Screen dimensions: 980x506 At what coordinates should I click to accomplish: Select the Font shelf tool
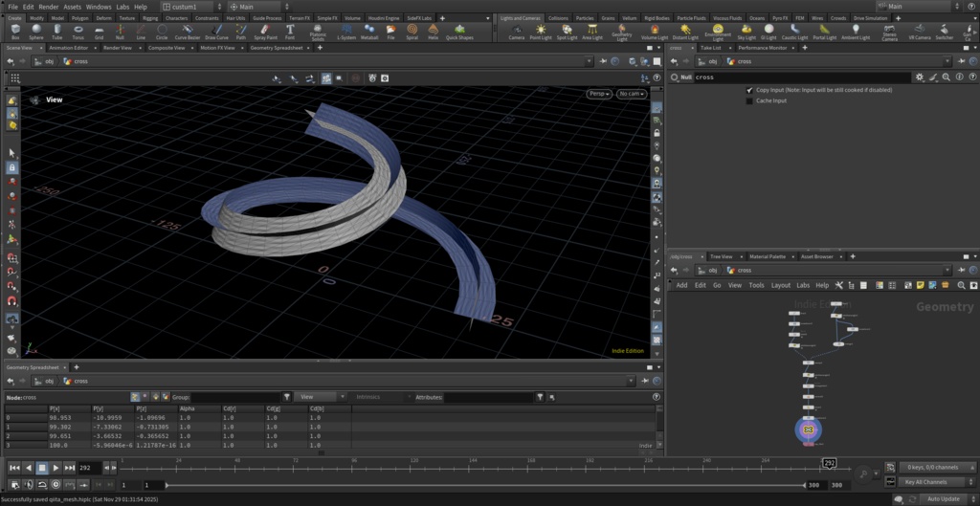click(x=290, y=32)
